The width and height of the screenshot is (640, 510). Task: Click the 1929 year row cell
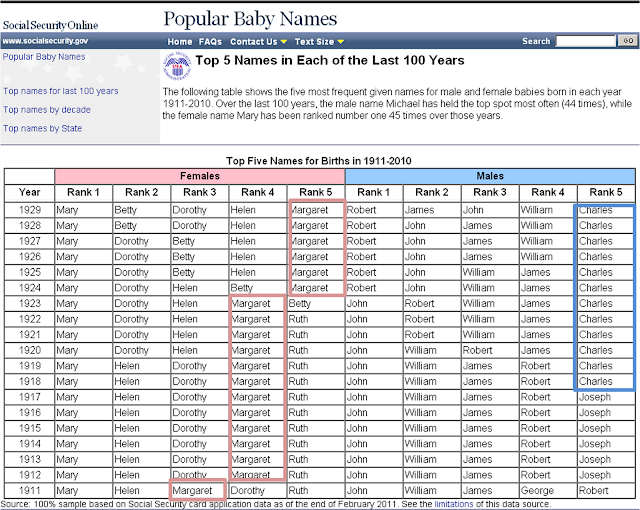(x=29, y=210)
